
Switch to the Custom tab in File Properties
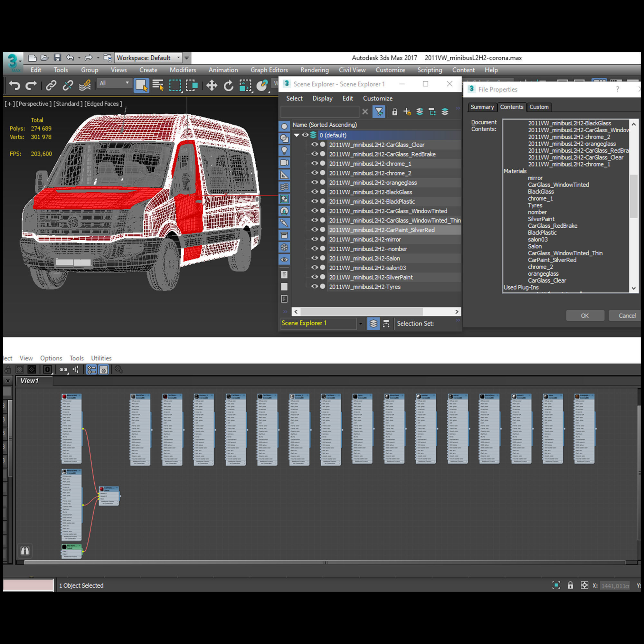[x=539, y=107]
